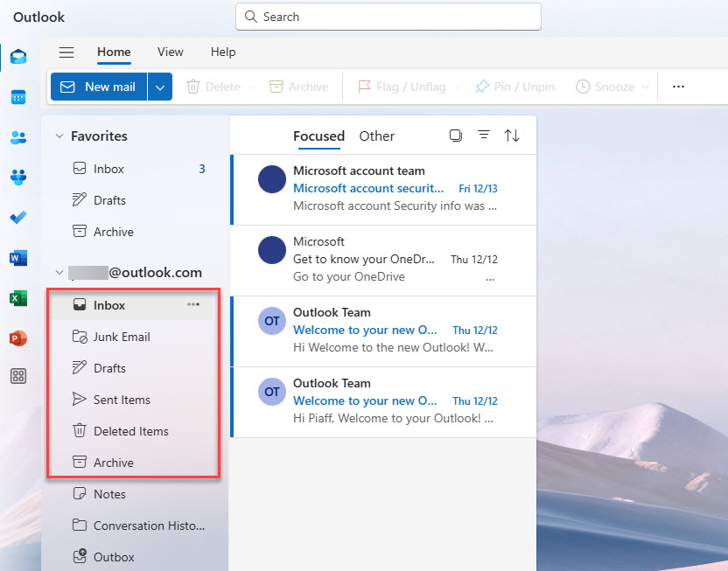Select the Focused inbox tab
Image resolution: width=728 pixels, height=571 pixels.
tap(319, 136)
